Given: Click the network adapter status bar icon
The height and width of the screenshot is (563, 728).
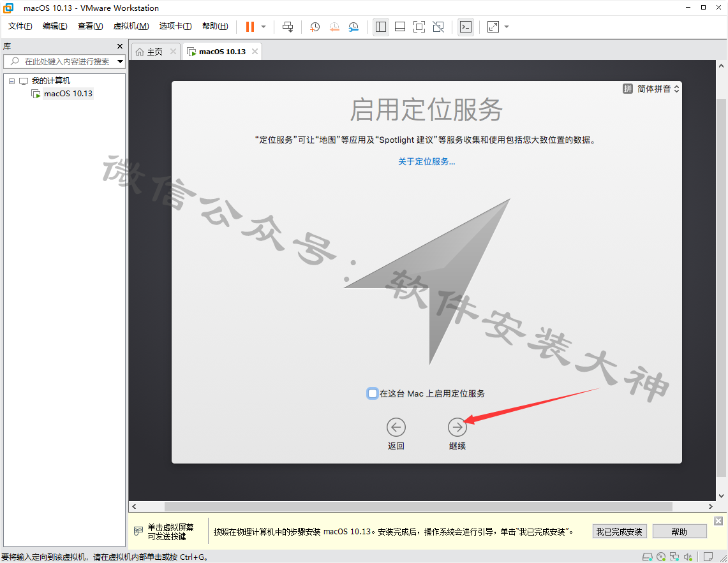Looking at the screenshot, I should point(674,557).
